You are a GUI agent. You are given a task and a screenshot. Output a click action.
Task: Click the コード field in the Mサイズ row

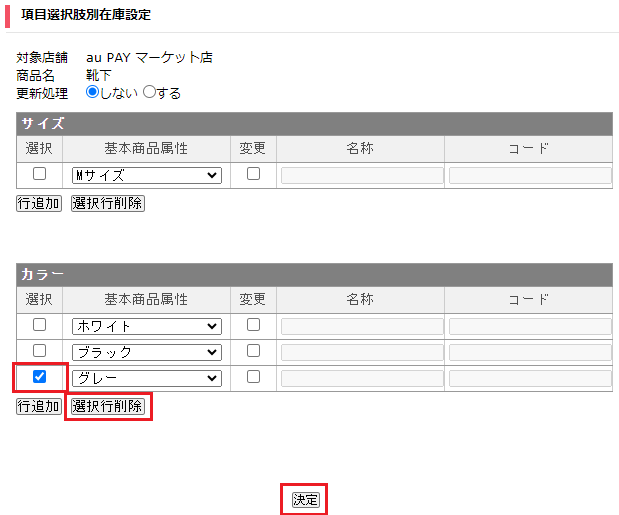(x=530, y=176)
